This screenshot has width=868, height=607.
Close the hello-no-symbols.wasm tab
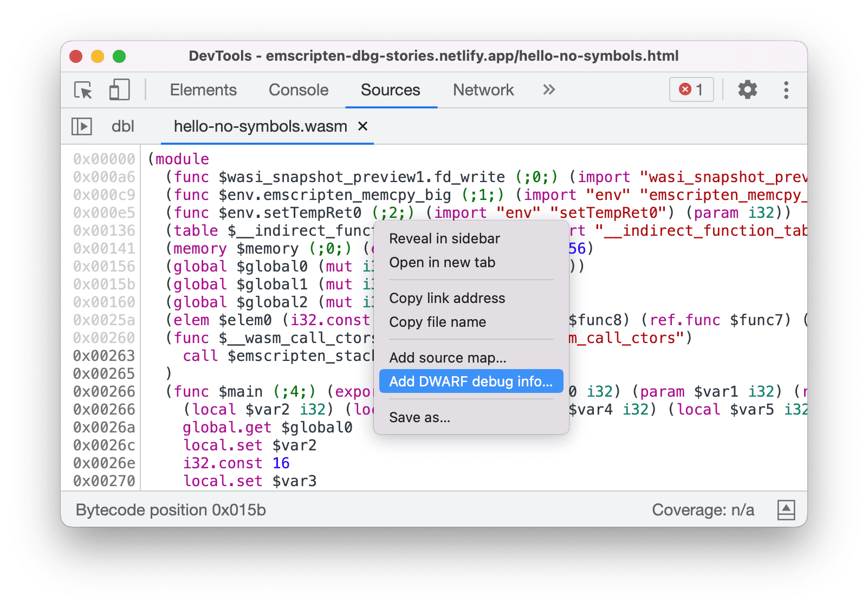click(x=362, y=126)
